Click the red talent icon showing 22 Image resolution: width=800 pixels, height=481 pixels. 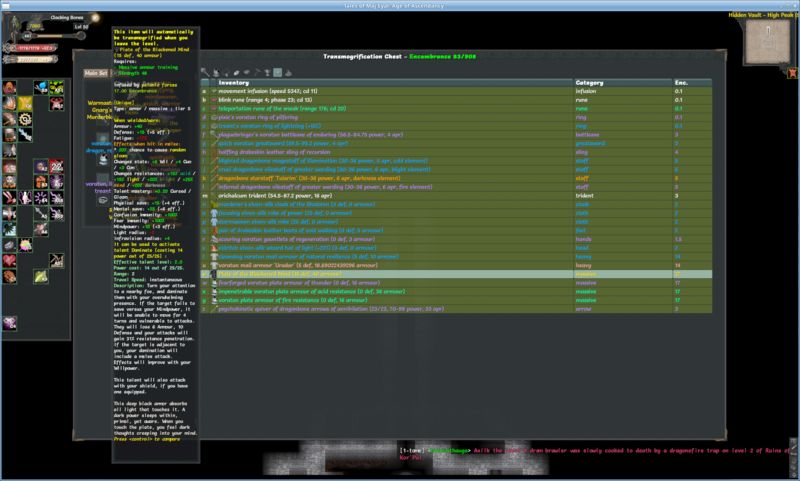(57, 166)
